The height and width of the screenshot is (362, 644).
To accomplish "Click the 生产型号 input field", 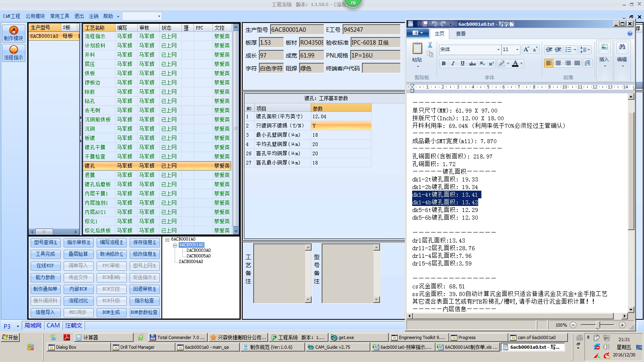I will point(297,29).
